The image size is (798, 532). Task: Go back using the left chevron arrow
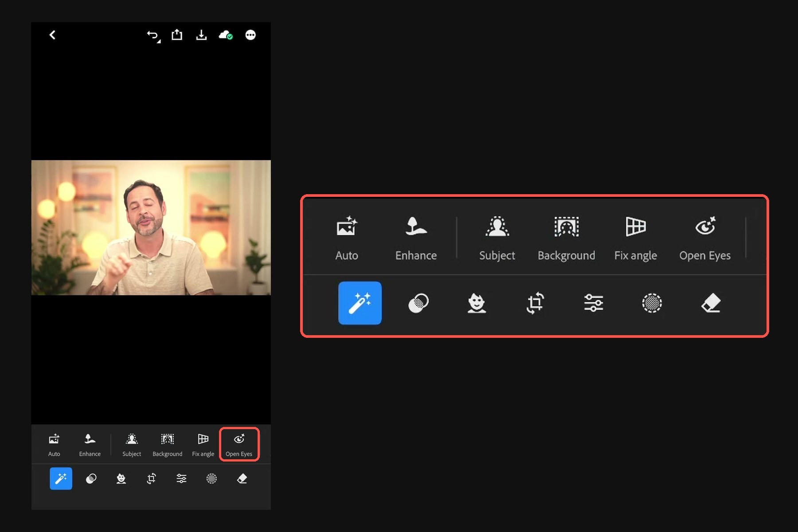click(52, 35)
